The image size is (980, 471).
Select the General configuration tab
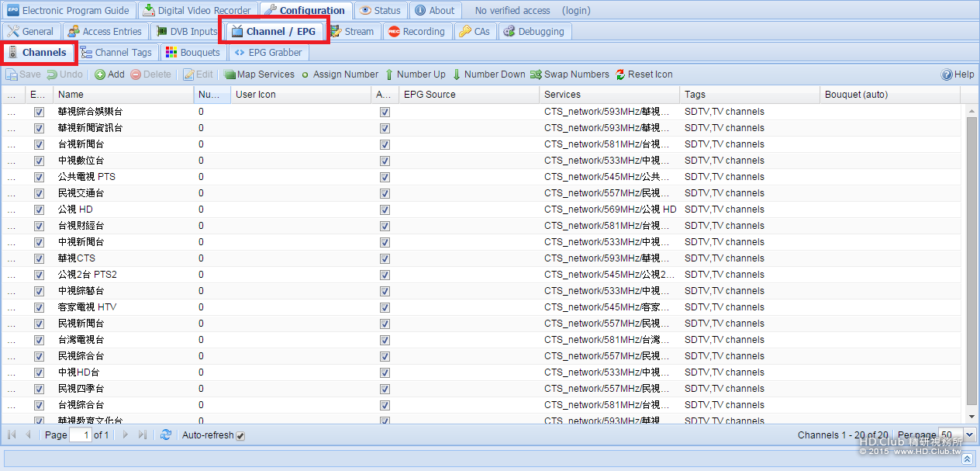pyautogui.click(x=30, y=32)
